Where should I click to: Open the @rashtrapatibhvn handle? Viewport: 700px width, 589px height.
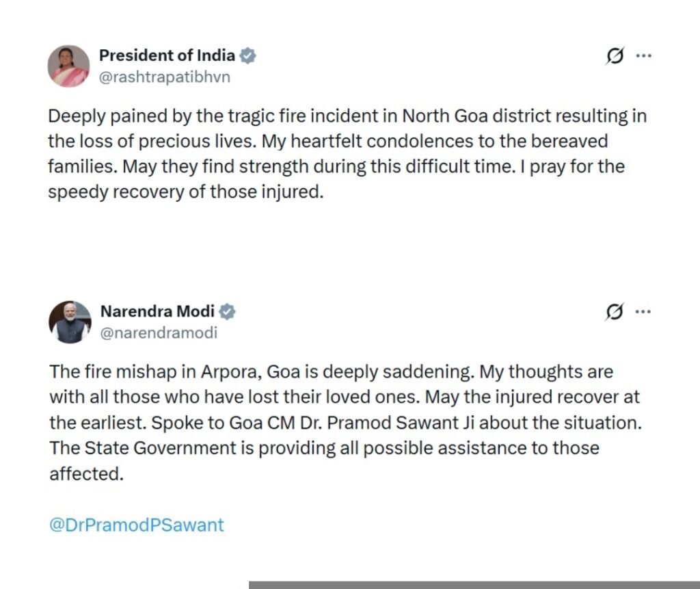tap(165, 77)
